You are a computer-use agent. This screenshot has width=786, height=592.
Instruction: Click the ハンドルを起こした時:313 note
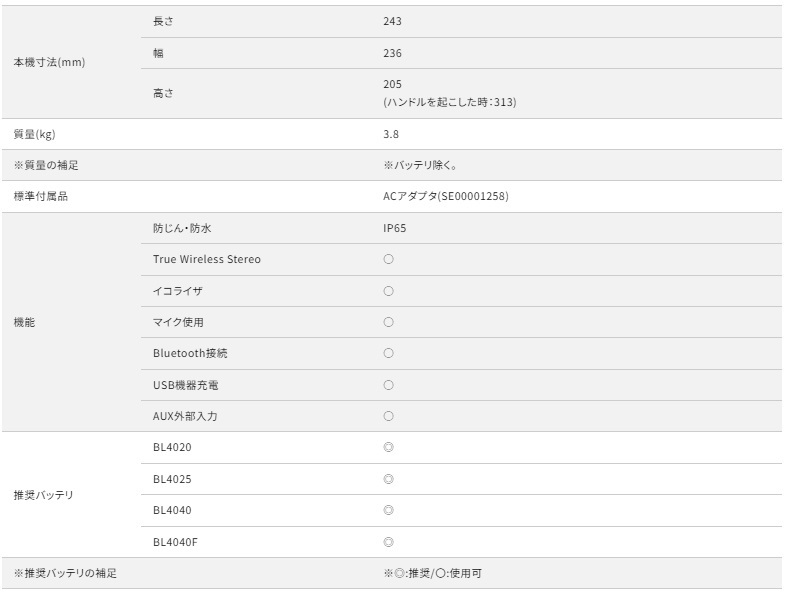tap(450, 102)
